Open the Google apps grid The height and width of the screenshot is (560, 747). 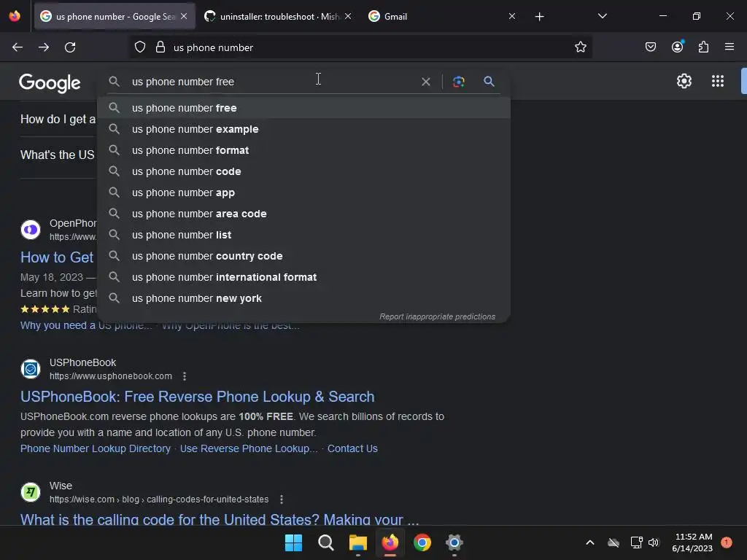point(718,81)
